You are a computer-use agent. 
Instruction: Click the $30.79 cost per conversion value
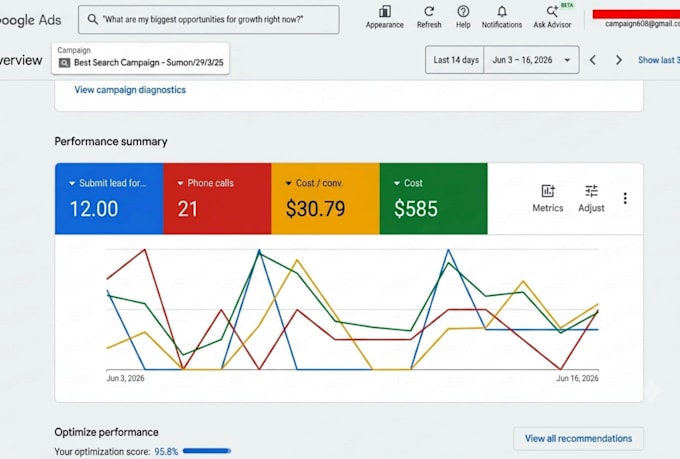click(315, 209)
